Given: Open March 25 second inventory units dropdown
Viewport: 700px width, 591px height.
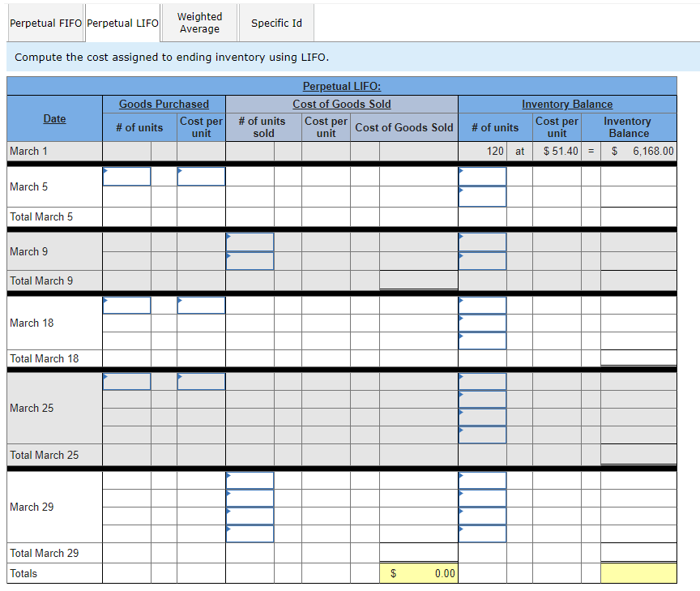Looking at the screenshot, I should click(483, 400).
